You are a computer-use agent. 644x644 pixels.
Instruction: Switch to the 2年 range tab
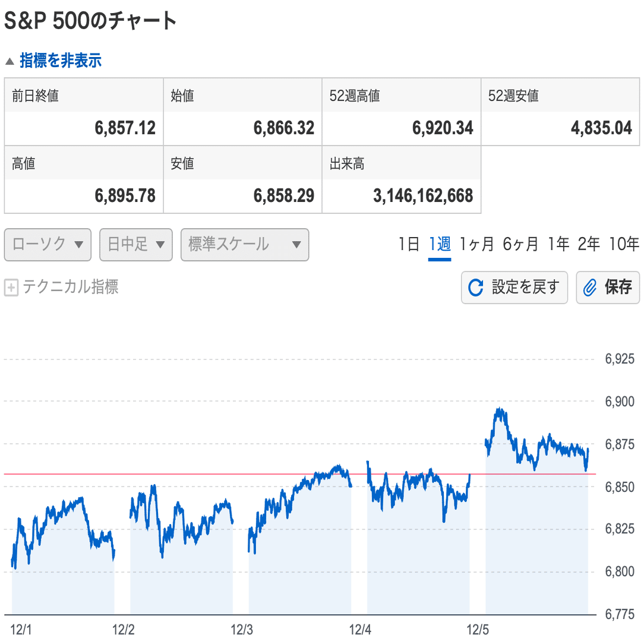click(589, 244)
